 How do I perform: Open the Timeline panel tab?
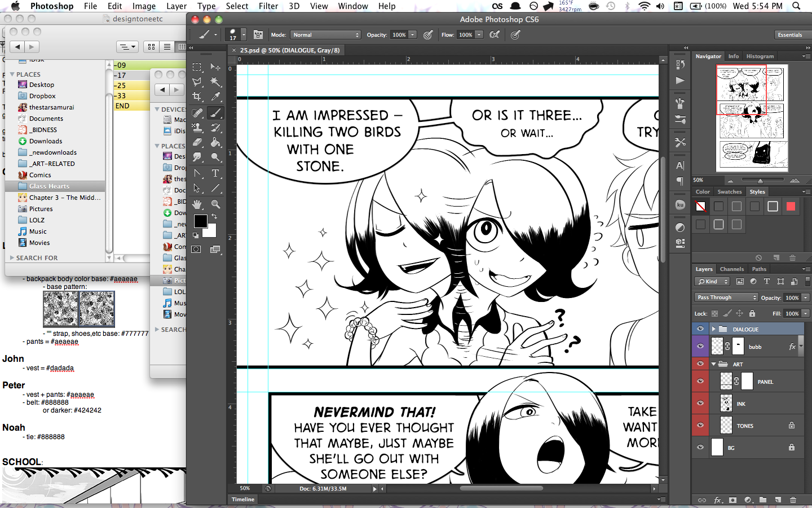tap(243, 500)
